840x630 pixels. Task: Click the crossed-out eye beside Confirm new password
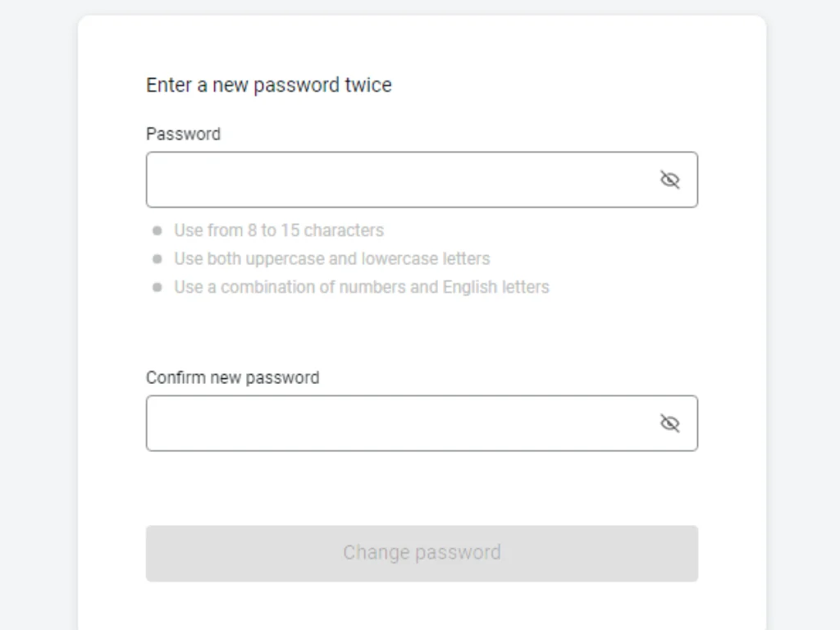(670, 422)
